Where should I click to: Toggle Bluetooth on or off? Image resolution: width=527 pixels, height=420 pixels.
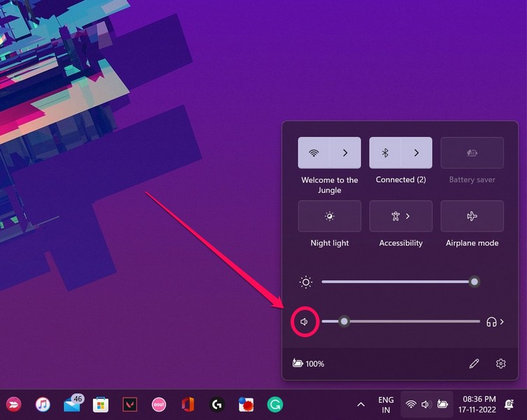coord(385,153)
